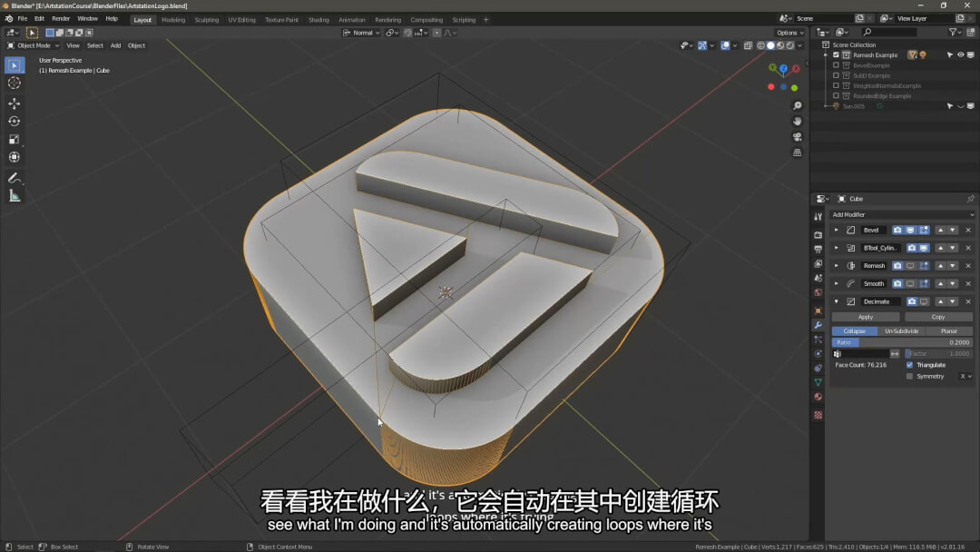
Task: Click the outliner search field
Action: (890, 32)
